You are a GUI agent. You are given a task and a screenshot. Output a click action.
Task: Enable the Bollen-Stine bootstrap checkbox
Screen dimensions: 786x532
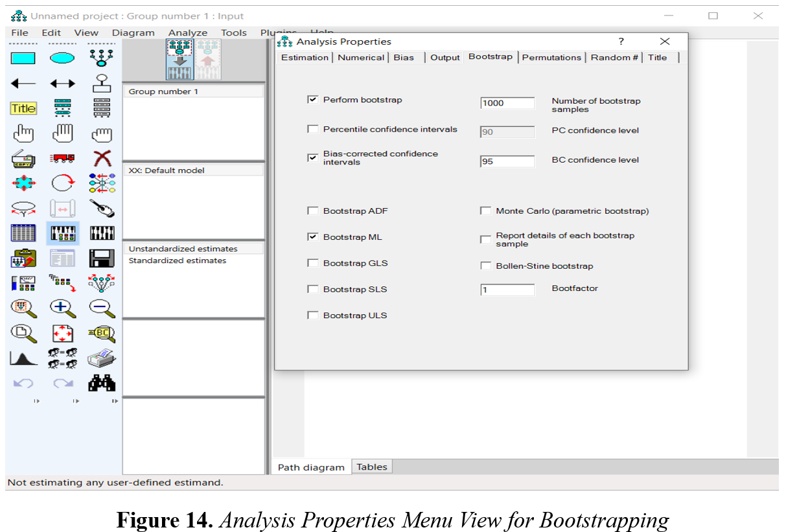point(485,266)
